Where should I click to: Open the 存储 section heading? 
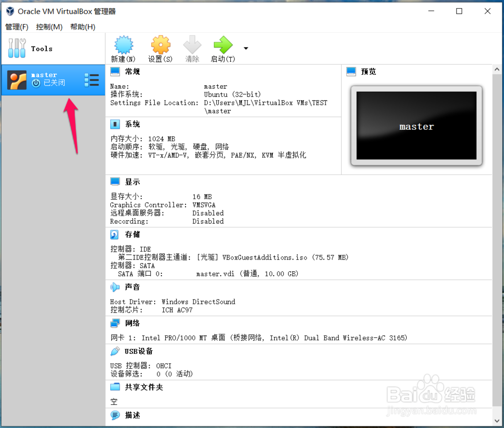point(133,234)
